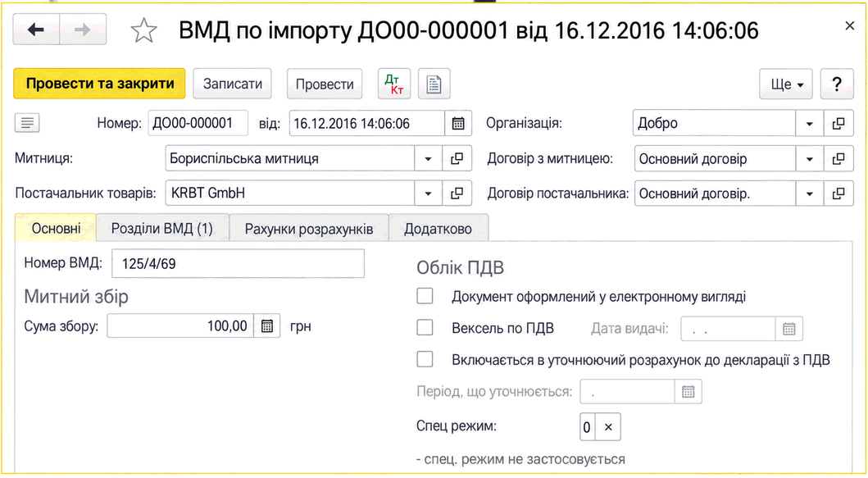Open calendar for the document date field
This screenshot has height=478, width=868.
click(x=458, y=123)
